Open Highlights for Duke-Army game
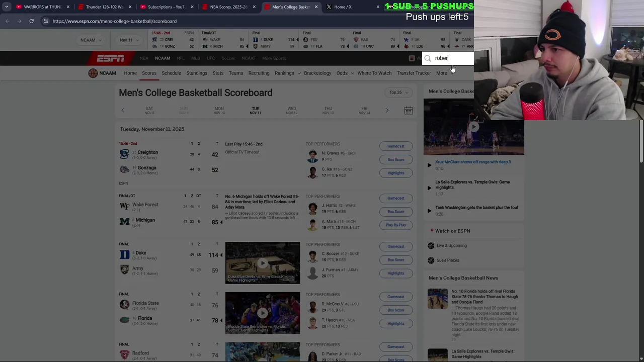The height and width of the screenshot is (362, 644). coord(396,274)
